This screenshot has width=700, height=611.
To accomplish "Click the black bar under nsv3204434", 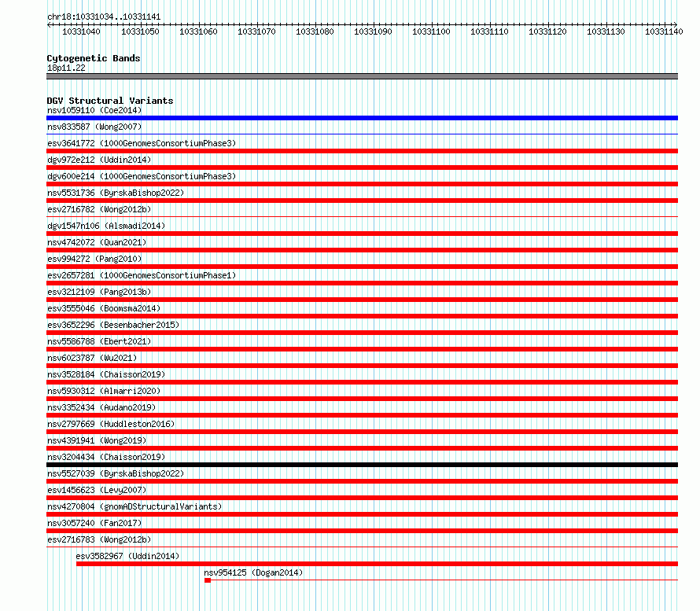I will (362, 465).
